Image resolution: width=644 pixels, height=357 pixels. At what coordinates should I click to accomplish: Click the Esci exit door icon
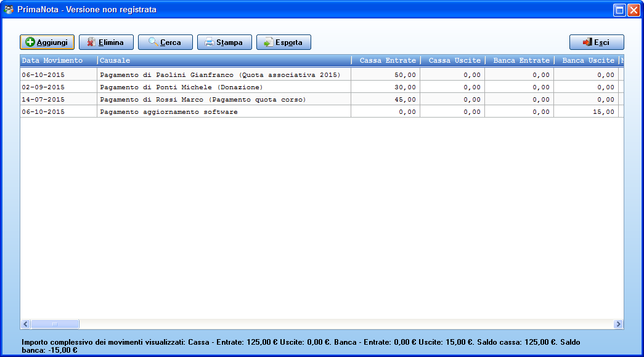click(x=587, y=42)
